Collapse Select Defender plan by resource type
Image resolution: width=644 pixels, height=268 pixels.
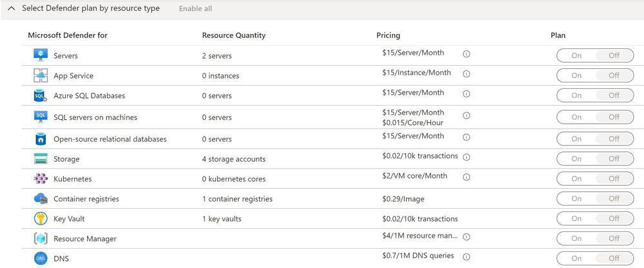click(11, 8)
